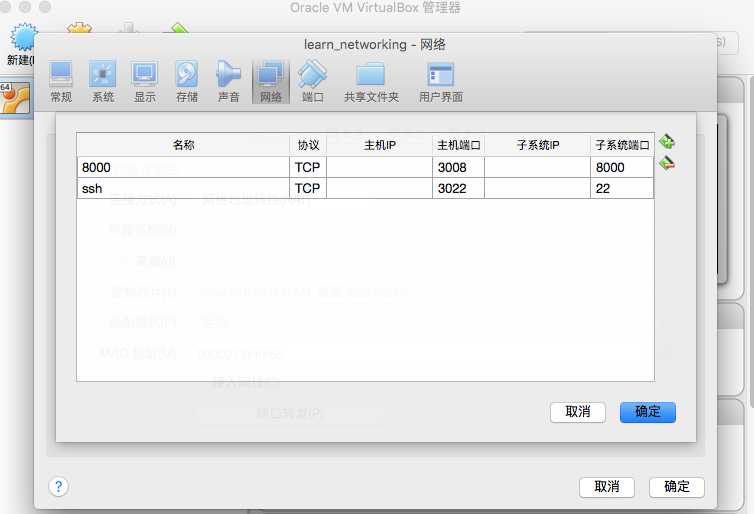Click the 主机IP column header

coord(379,145)
